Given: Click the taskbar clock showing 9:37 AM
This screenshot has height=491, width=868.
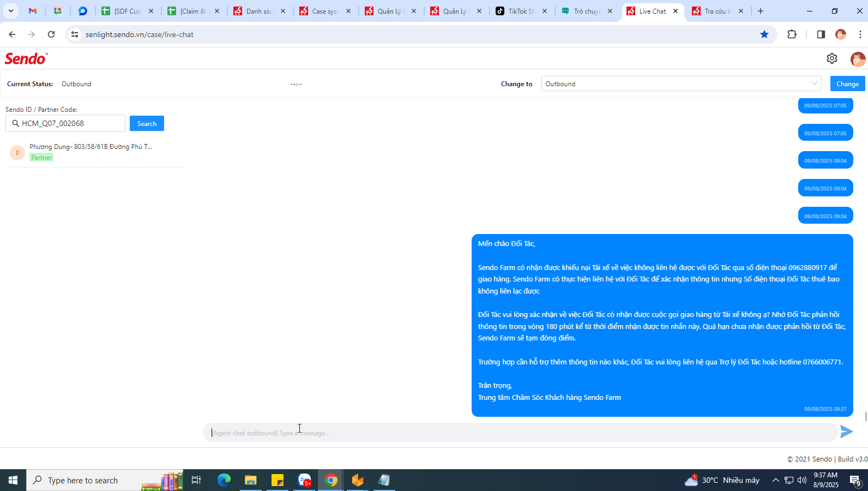Looking at the screenshot, I should [x=825, y=480].
